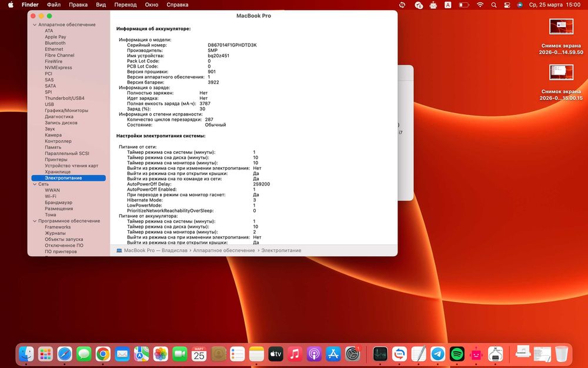Launch Google Chrome from Dock

click(103, 354)
